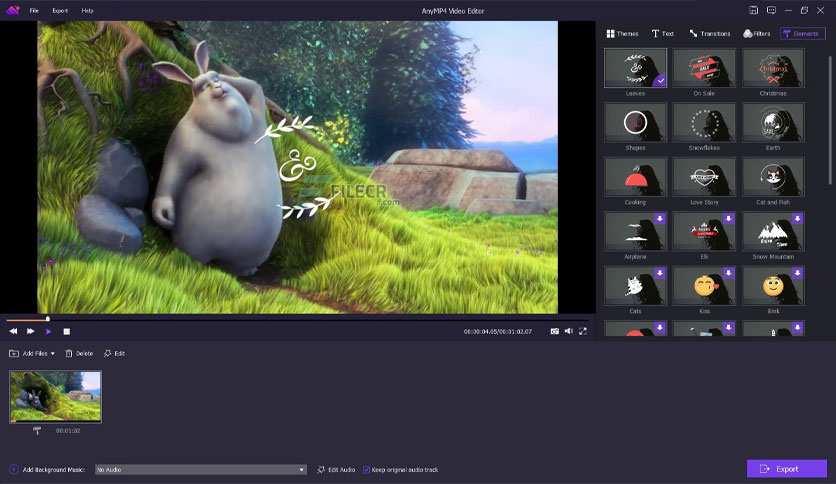
Task: Click the playback progress slider handle
Action: [47, 319]
